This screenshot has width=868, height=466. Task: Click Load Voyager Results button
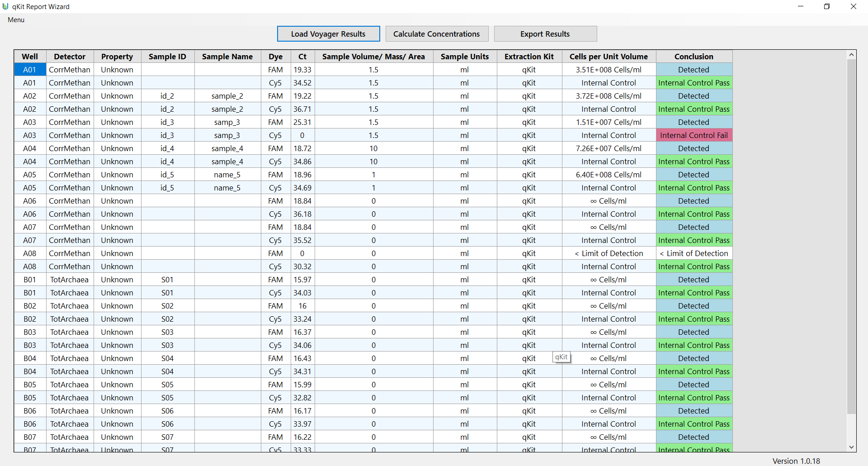click(x=328, y=34)
